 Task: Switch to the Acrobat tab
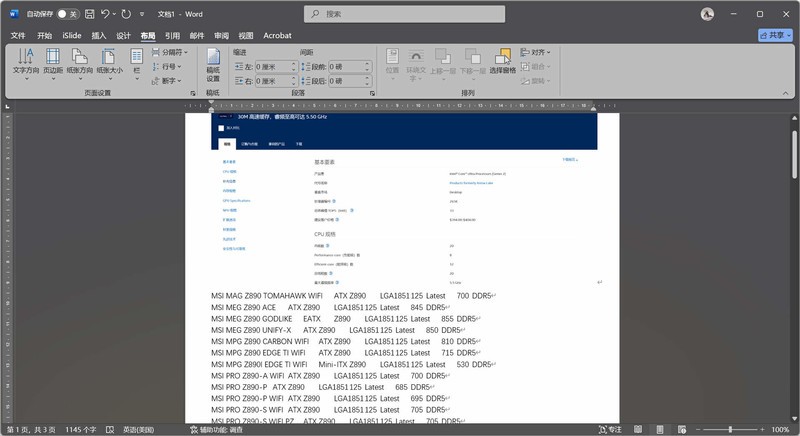(278, 36)
